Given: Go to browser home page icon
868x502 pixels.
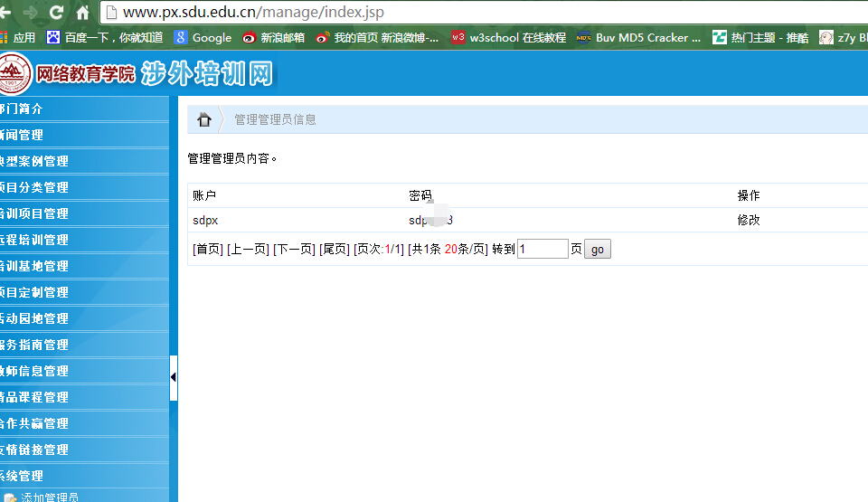Looking at the screenshot, I should click(82, 12).
